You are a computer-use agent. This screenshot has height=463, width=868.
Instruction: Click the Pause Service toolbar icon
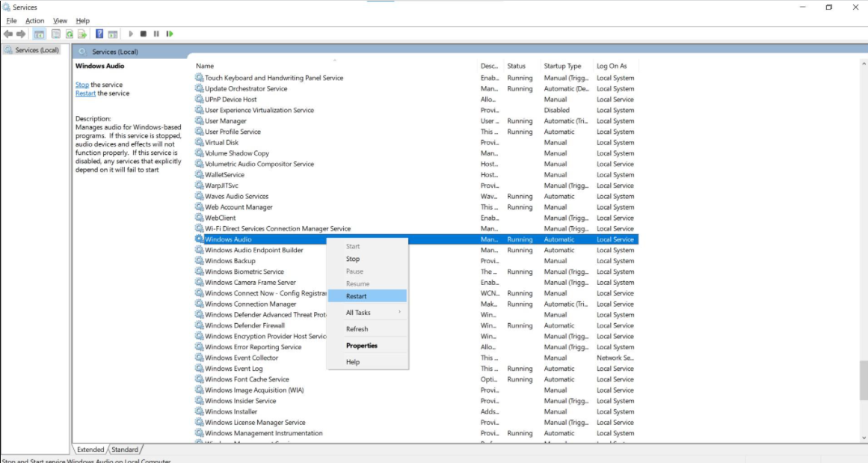[156, 33]
